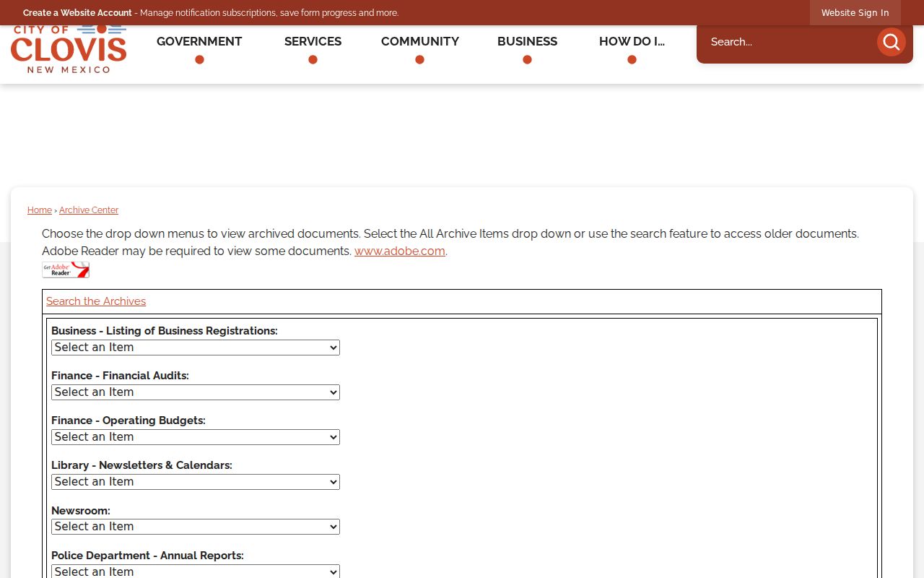
Task: Click the Website Sign In button
Action: 855,13
